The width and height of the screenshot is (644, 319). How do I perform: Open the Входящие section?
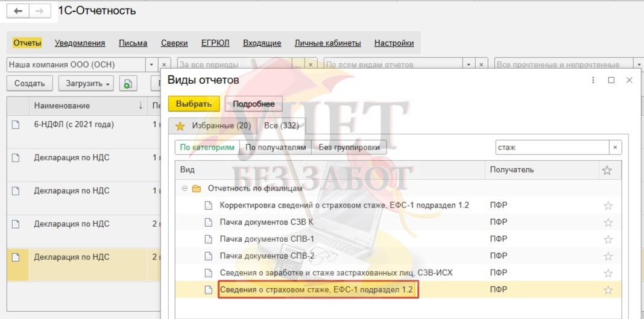262,43
